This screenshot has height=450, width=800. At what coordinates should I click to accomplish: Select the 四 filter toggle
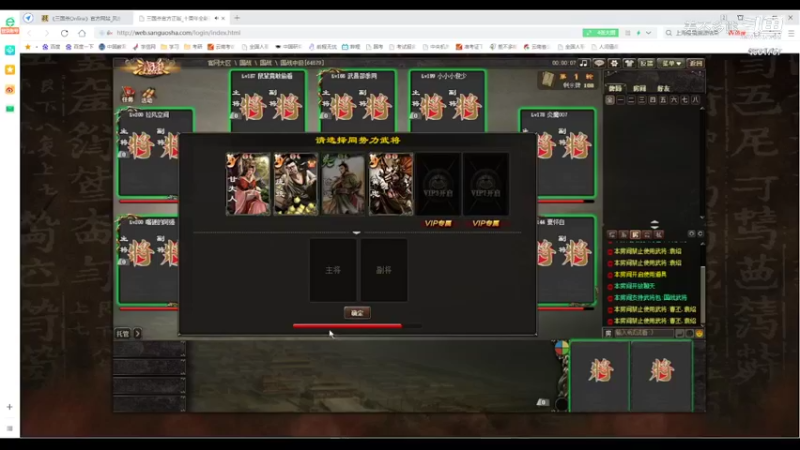(x=653, y=100)
